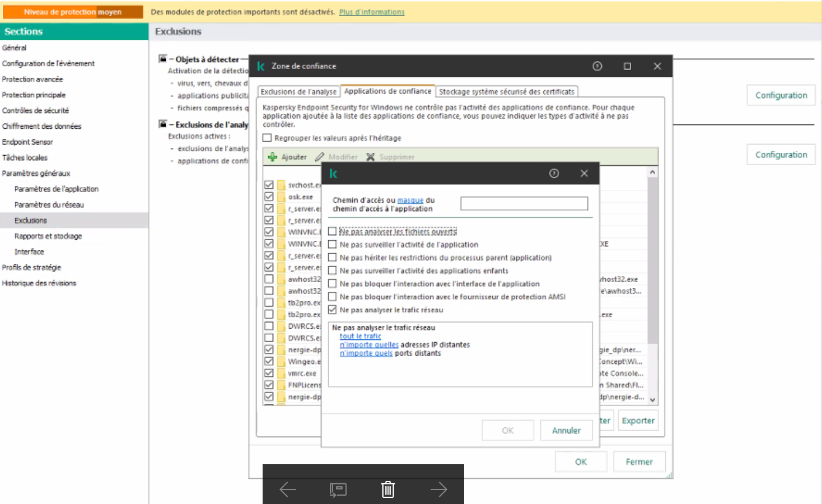Uncheck Ne pas analyser le trafic réseau
This screenshot has height=504, width=822.
click(x=333, y=310)
